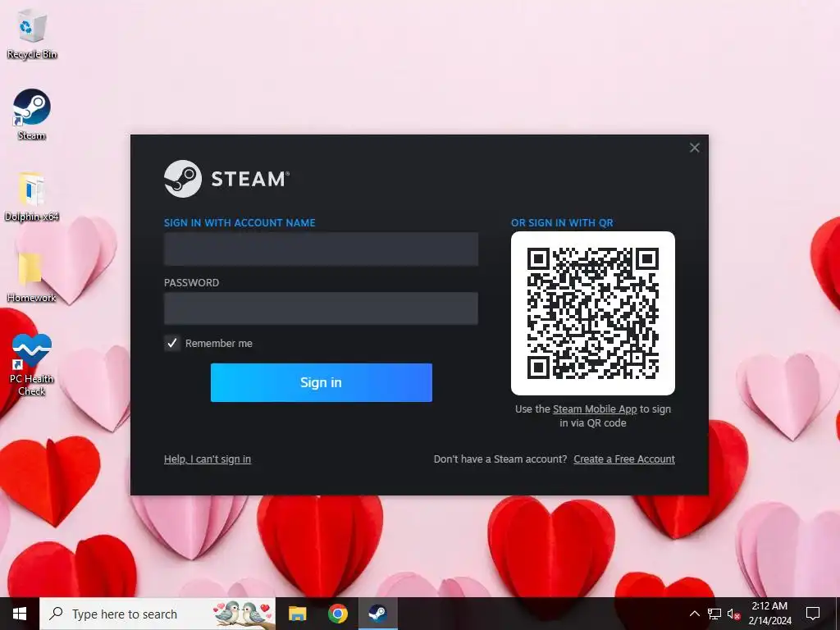Open the Help, I can't sign in link
This screenshot has width=840, height=630.
pos(208,459)
